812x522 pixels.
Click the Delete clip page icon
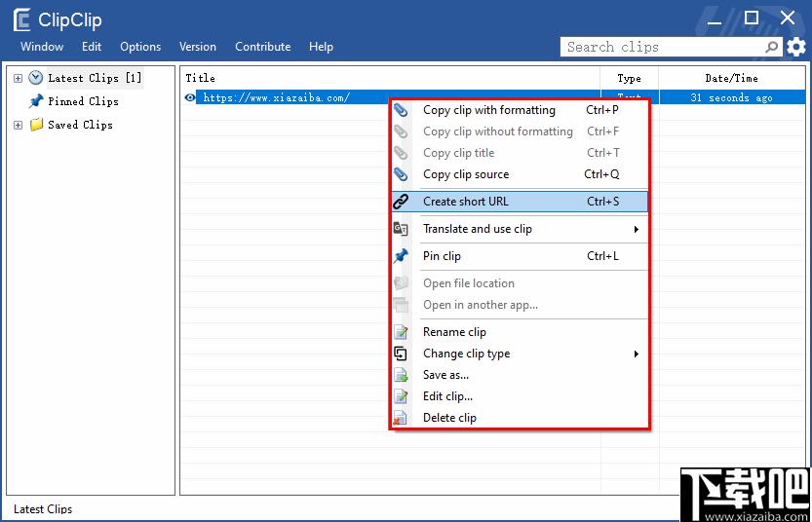point(401,418)
